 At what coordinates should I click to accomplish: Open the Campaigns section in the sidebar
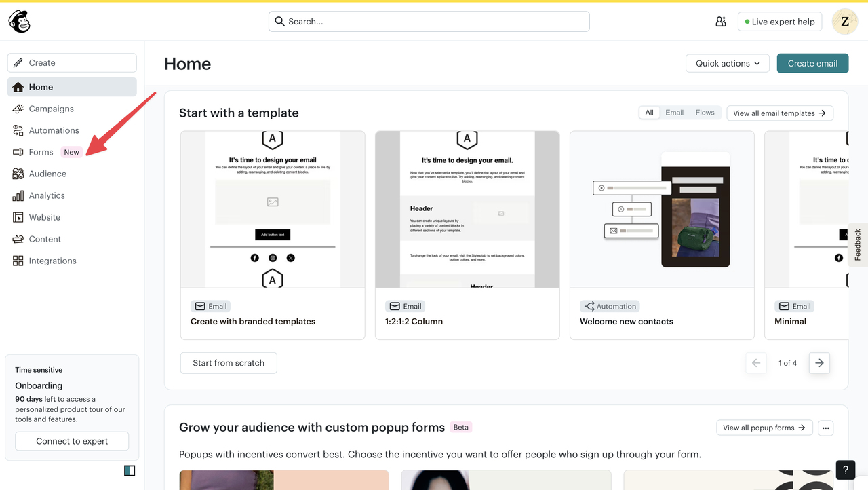pos(51,109)
